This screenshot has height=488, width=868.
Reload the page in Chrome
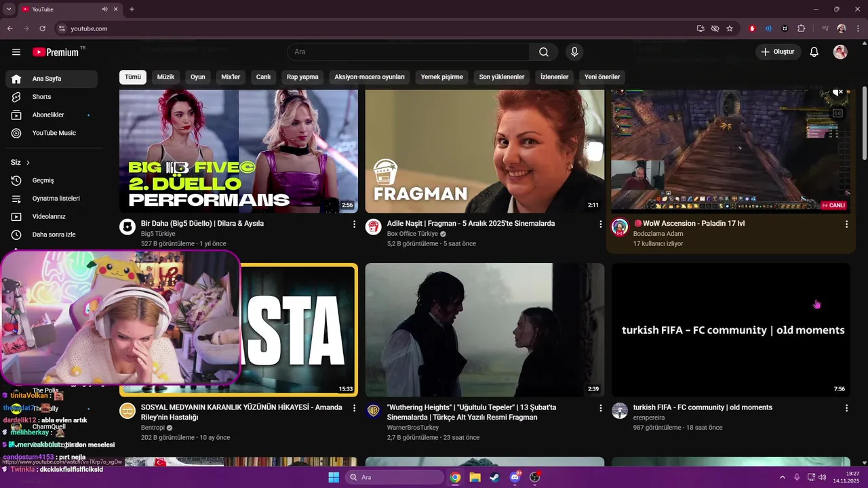pos(42,28)
